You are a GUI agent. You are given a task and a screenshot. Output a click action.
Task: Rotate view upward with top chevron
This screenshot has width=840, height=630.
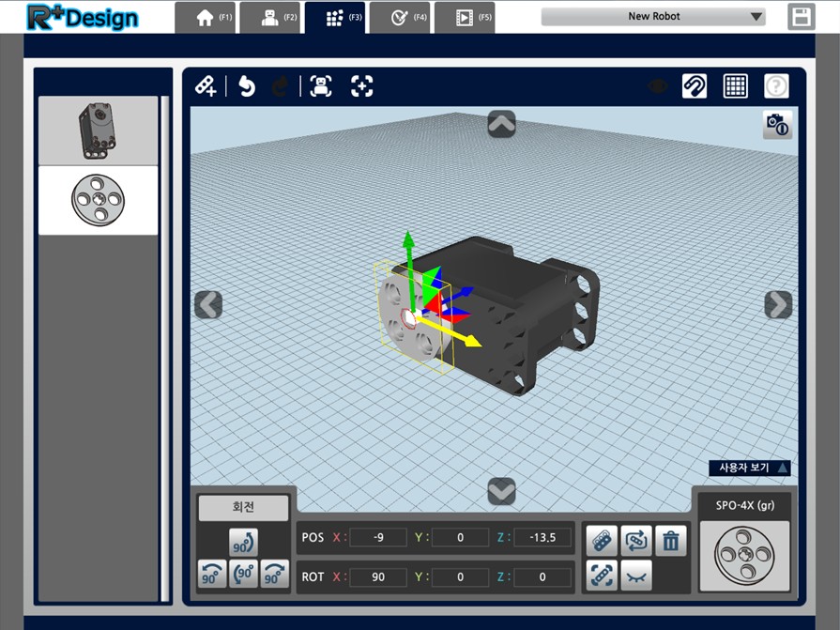(x=501, y=124)
